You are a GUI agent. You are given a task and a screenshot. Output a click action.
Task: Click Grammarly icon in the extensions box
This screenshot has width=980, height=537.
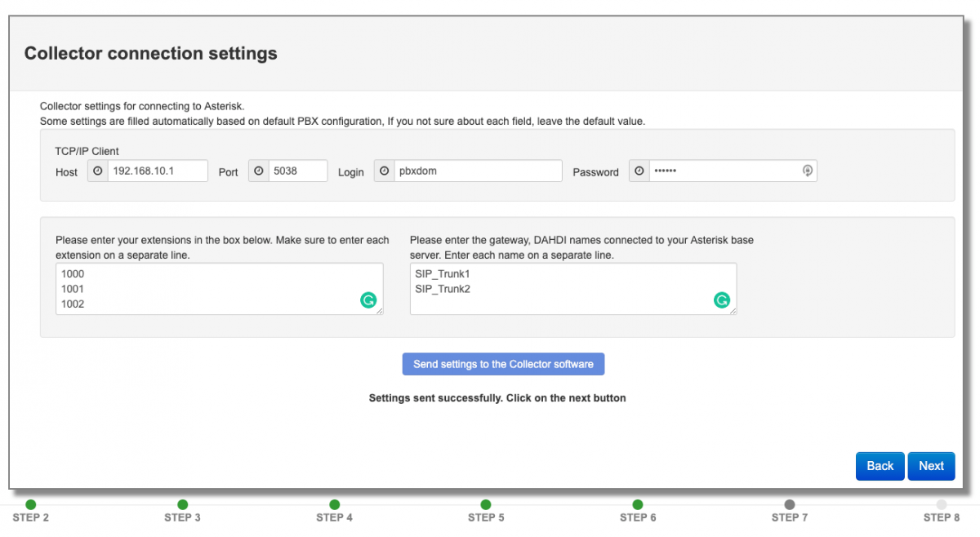[x=368, y=300]
